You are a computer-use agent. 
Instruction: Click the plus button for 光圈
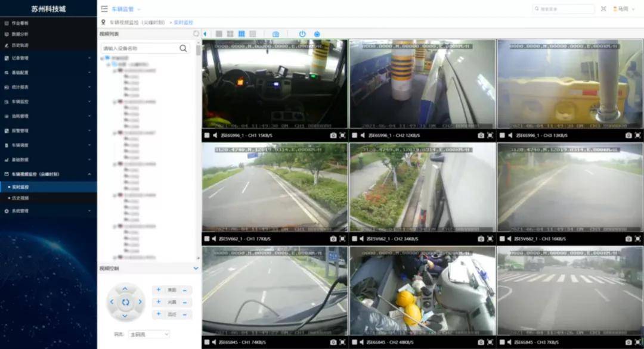click(159, 303)
